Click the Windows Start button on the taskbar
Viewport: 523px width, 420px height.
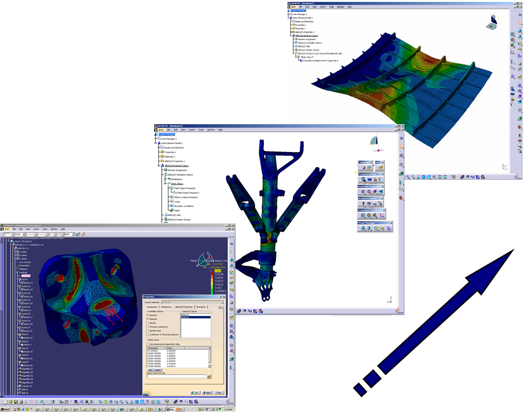click(x=5, y=409)
